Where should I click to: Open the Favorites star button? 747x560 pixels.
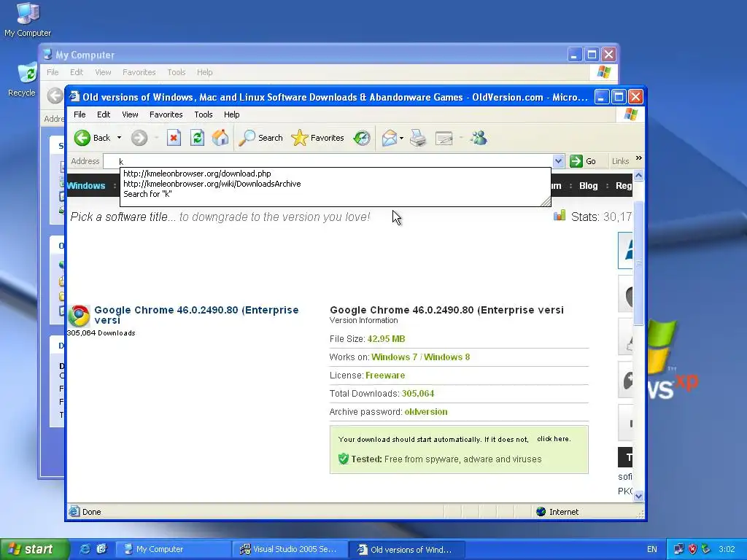(x=317, y=138)
